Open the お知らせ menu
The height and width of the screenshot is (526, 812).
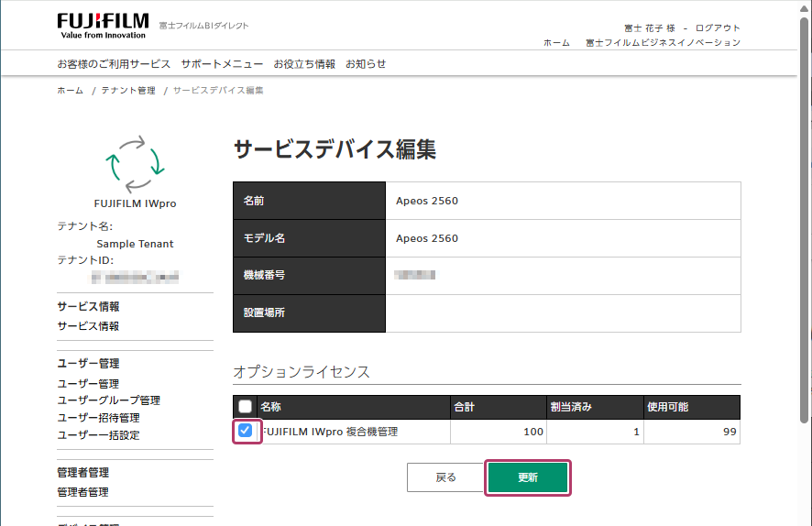[x=366, y=64]
